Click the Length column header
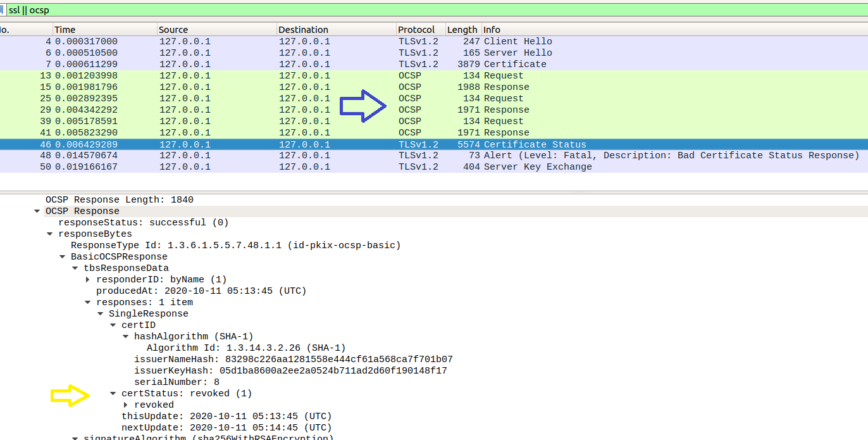Image resolution: width=868 pixels, height=440 pixels. click(x=462, y=29)
